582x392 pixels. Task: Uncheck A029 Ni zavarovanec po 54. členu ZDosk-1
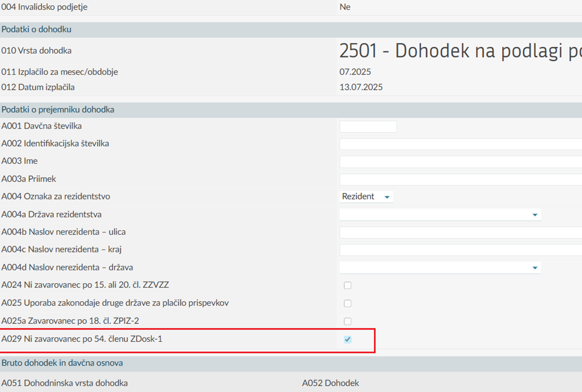[348, 339]
